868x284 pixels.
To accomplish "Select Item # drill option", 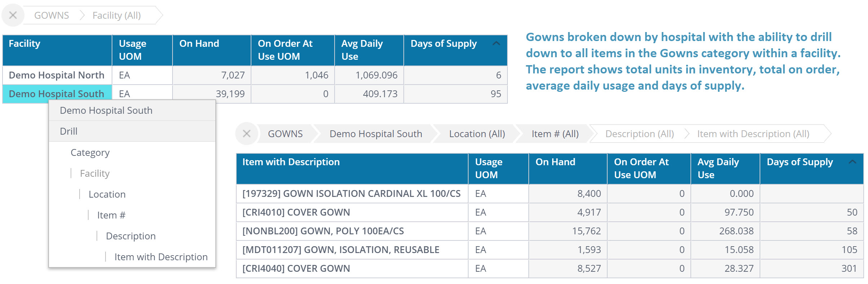I will (x=111, y=215).
